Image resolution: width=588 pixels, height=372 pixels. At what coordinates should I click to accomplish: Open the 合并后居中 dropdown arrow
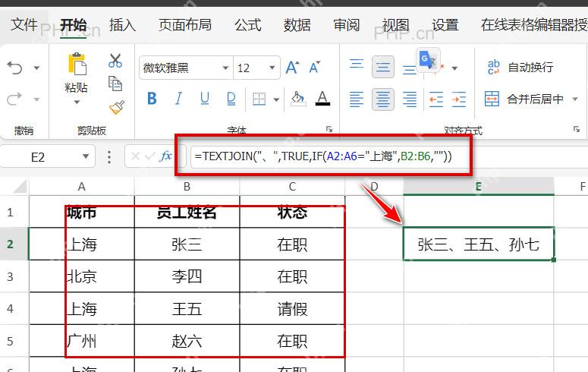[x=575, y=99]
